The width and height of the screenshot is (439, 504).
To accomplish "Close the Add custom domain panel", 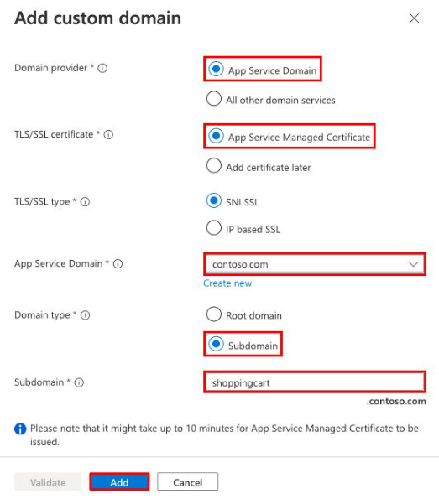I will pyautogui.click(x=414, y=18).
